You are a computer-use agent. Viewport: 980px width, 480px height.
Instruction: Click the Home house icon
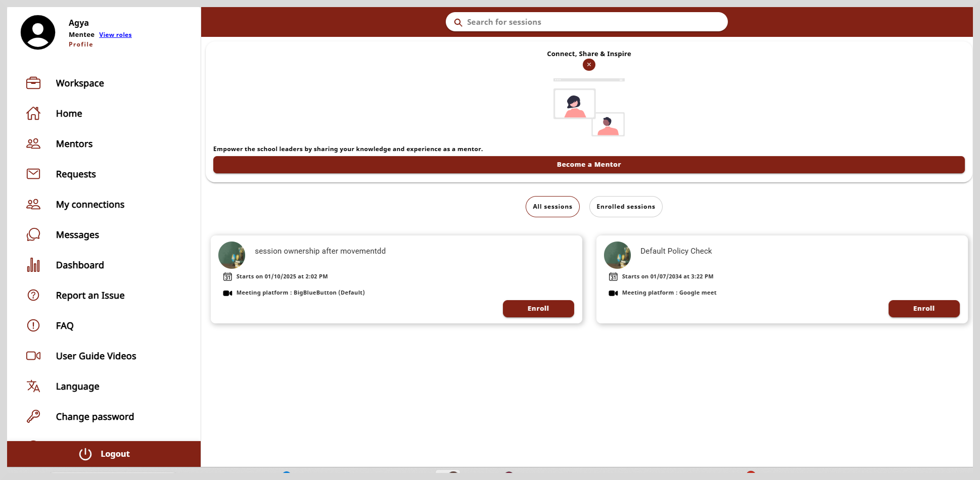33,113
